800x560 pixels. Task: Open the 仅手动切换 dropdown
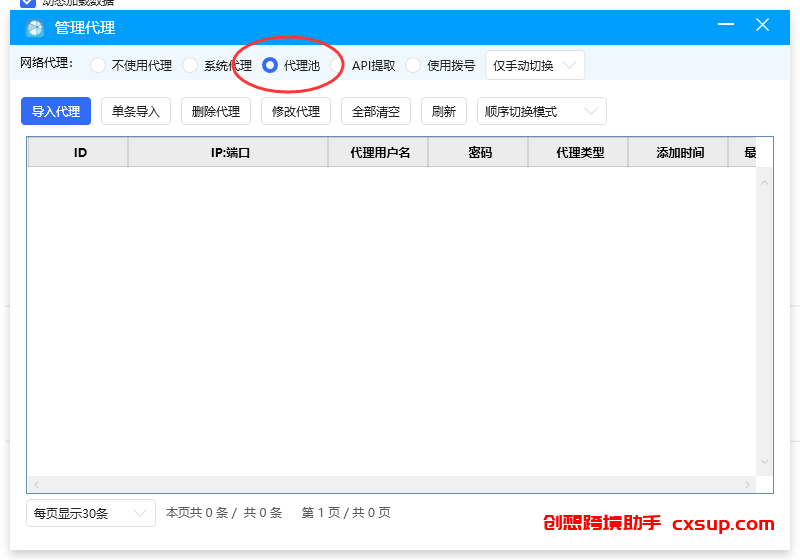tap(535, 65)
